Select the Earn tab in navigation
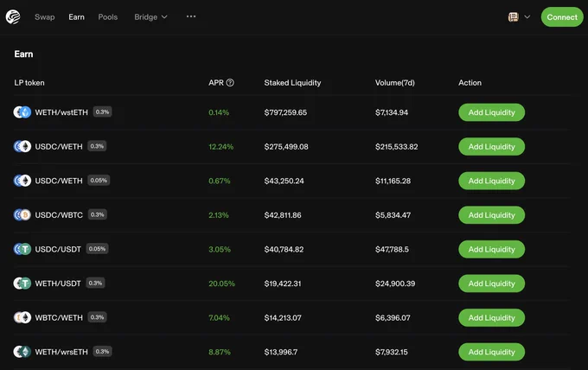 [76, 17]
